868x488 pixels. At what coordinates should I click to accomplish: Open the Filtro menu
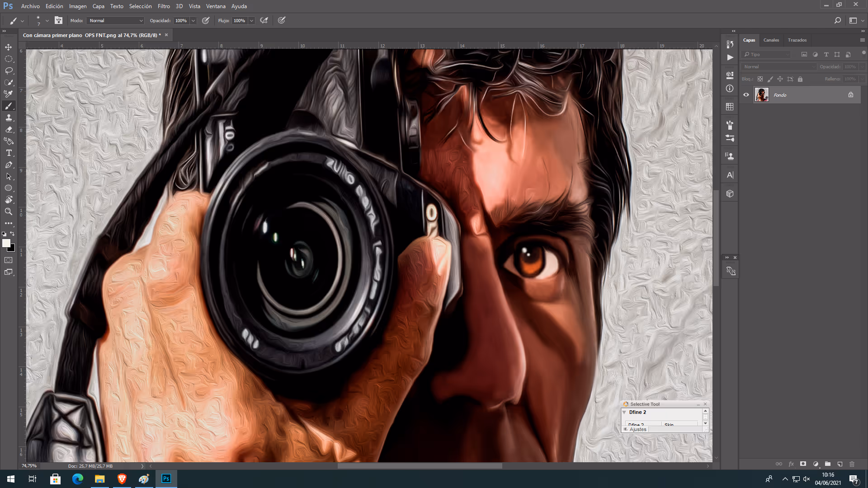(x=164, y=6)
